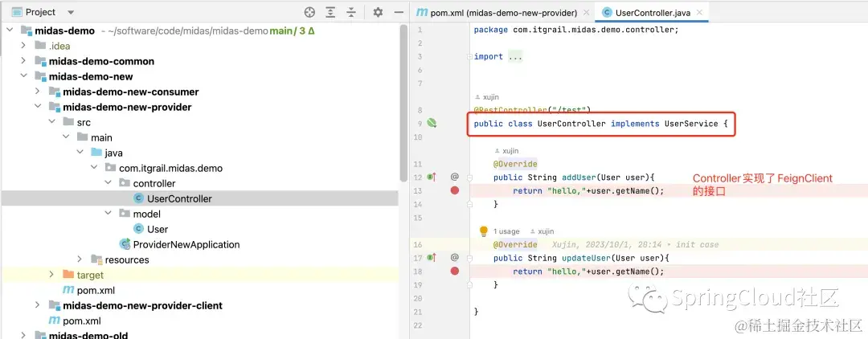Click the updateUser method name

pyautogui.click(x=586, y=258)
